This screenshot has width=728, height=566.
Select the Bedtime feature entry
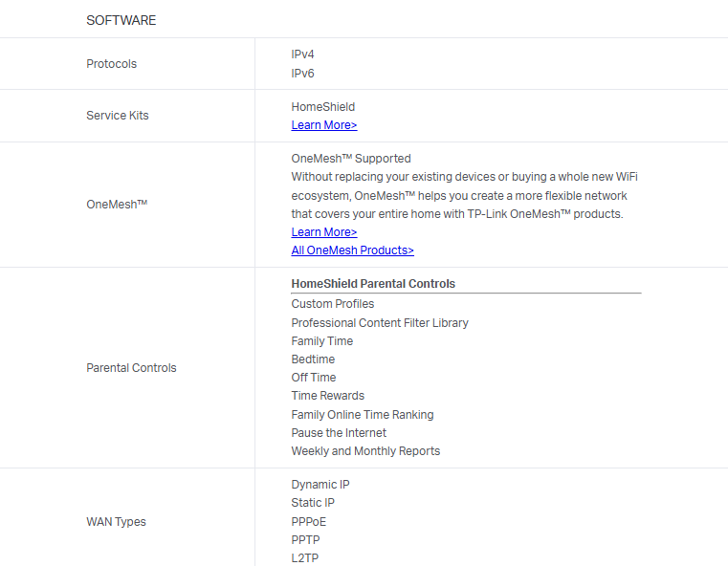coord(313,359)
